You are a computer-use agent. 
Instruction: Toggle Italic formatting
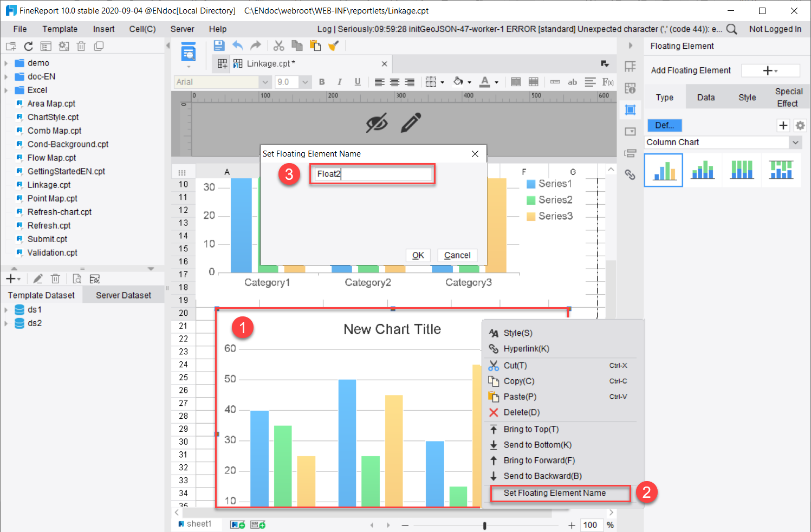click(x=340, y=82)
